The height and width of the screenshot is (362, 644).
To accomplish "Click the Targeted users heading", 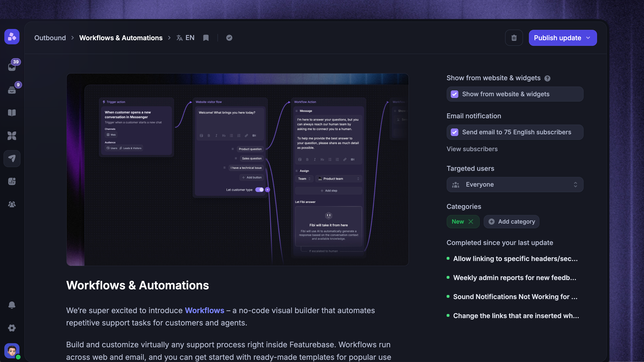I will [470, 169].
